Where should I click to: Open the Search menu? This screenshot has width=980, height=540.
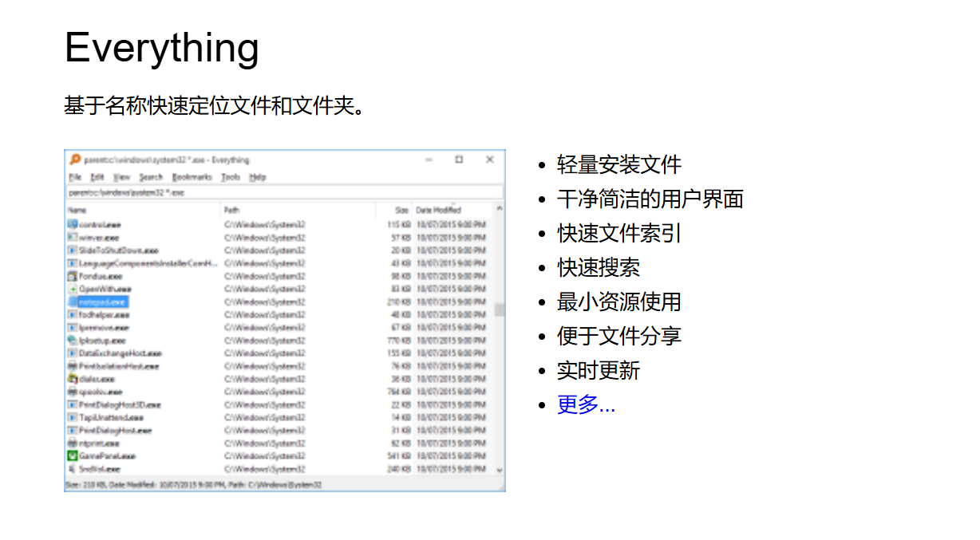coord(152,177)
